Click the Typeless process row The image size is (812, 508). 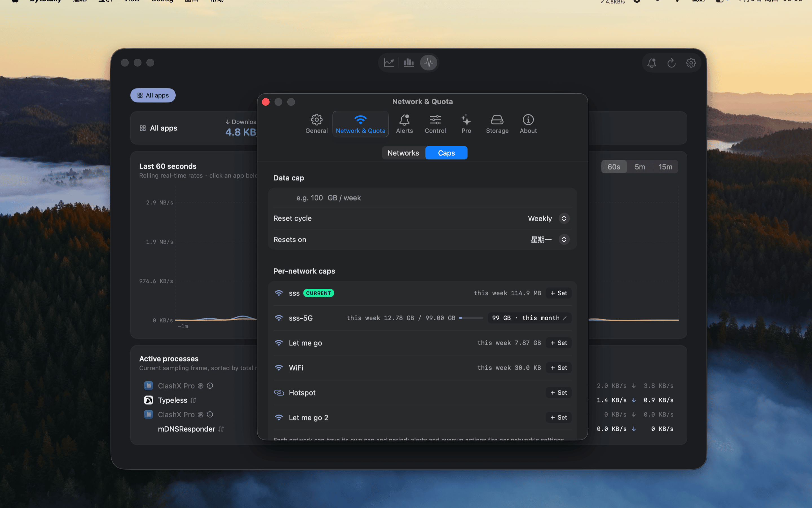(x=409, y=400)
